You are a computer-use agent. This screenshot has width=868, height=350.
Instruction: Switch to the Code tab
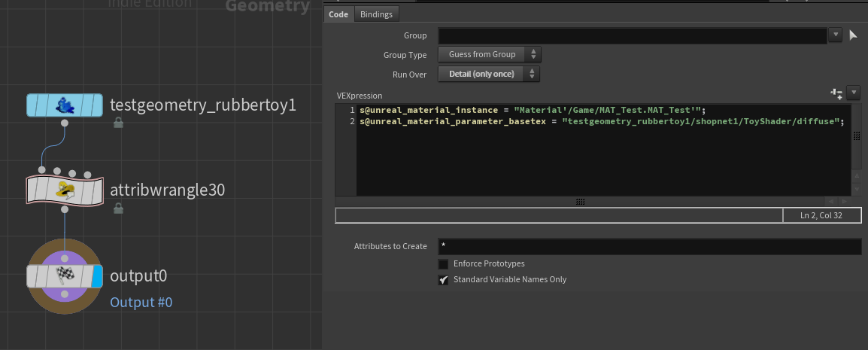point(338,14)
